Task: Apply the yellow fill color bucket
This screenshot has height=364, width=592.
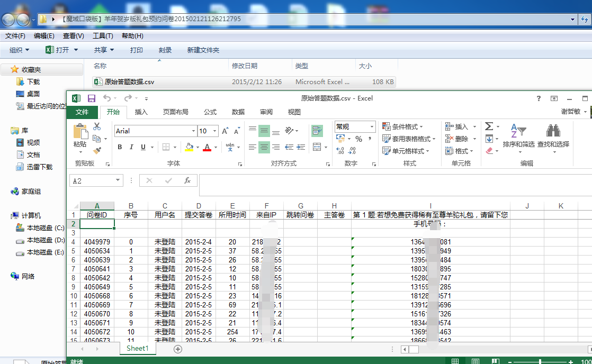Action: [x=189, y=147]
